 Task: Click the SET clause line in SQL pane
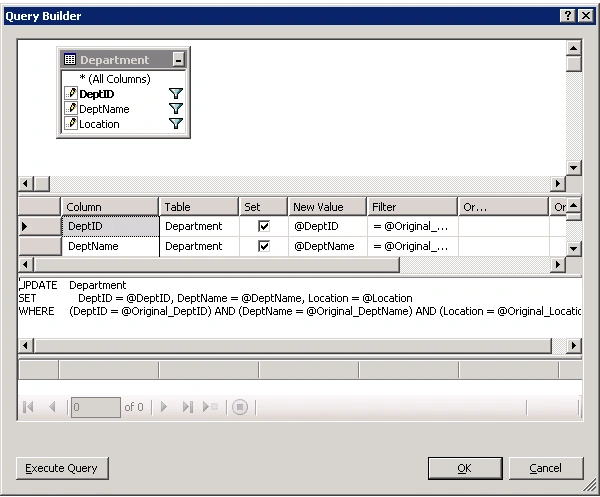pos(216,298)
